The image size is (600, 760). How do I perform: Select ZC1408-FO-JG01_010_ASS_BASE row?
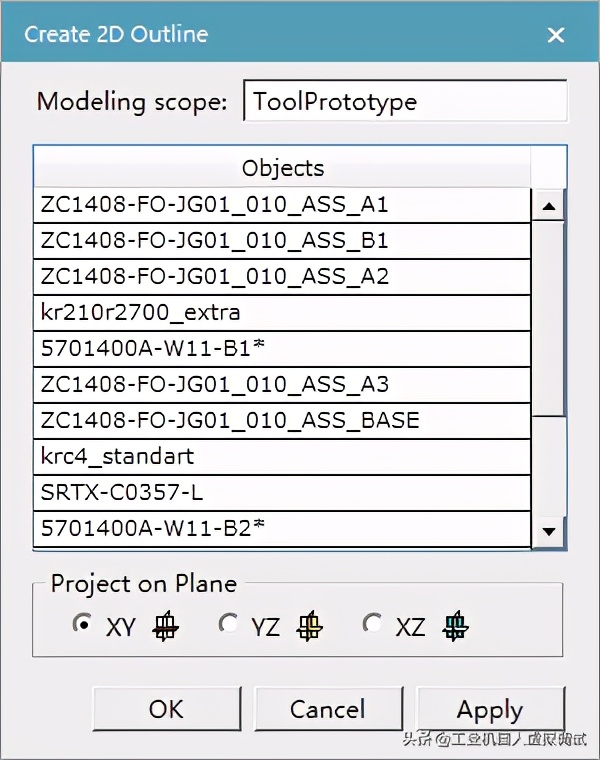pyautogui.click(x=282, y=420)
